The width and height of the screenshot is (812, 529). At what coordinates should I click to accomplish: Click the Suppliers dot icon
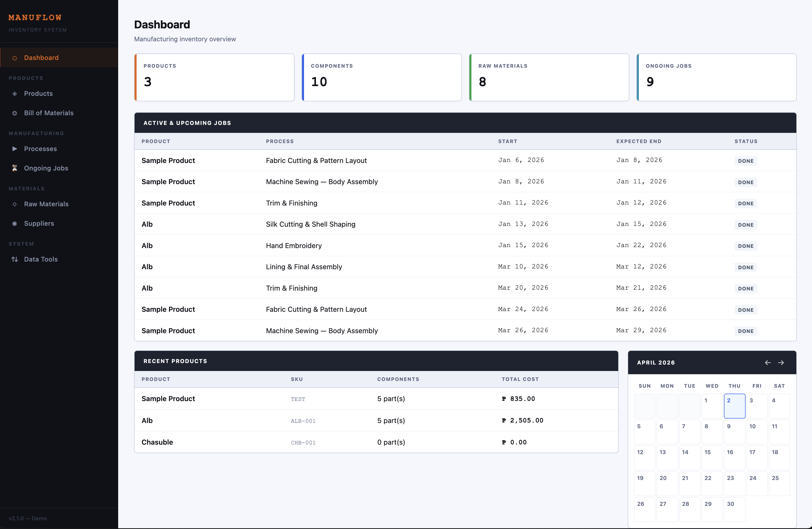15,223
